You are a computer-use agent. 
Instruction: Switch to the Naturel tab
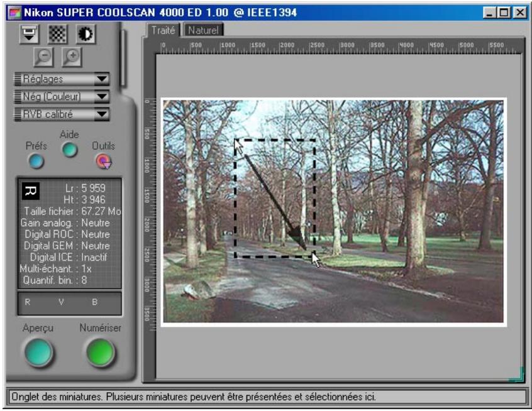(x=203, y=30)
